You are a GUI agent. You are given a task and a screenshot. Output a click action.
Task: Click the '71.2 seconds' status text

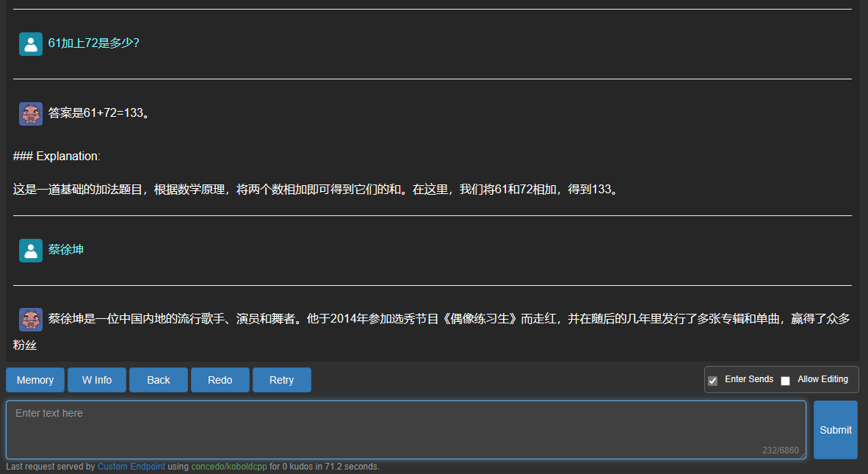click(352, 466)
